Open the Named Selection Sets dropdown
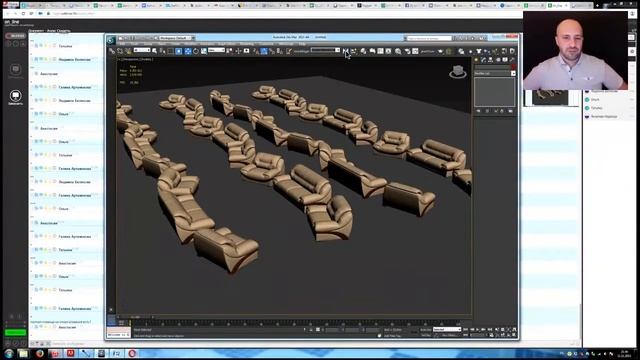The image size is (640, 360). (325, 50)
